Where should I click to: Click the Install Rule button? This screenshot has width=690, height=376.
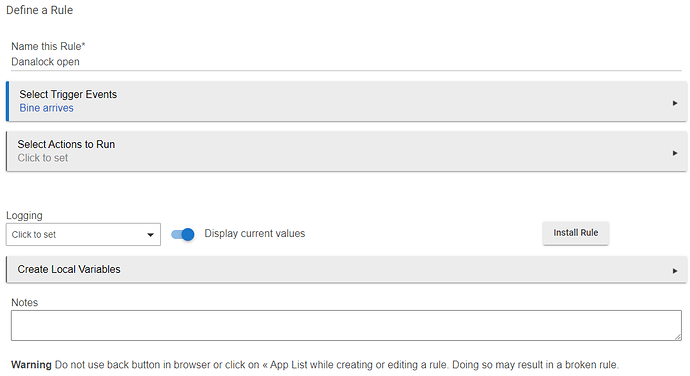(576, 233)
